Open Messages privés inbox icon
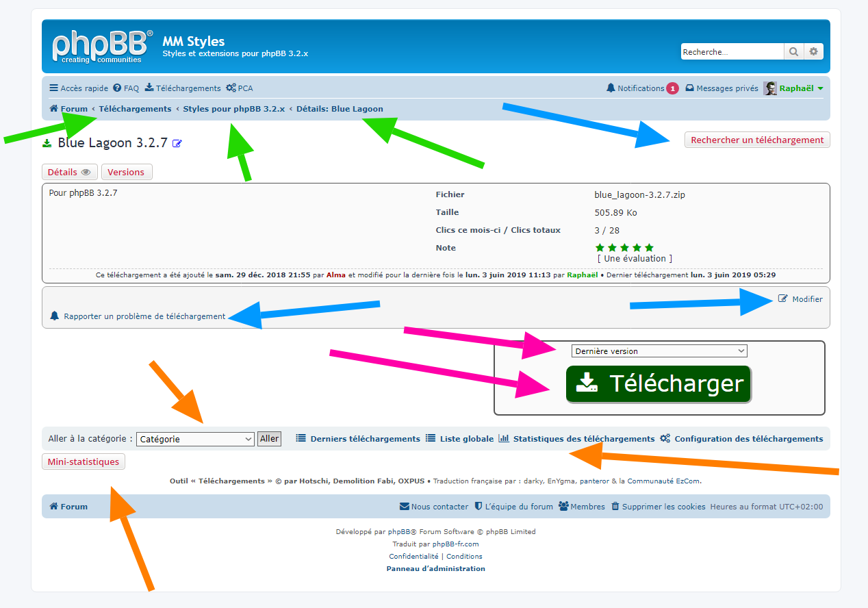The width and height of the screenshot is (868, 608). click(690, 88)
